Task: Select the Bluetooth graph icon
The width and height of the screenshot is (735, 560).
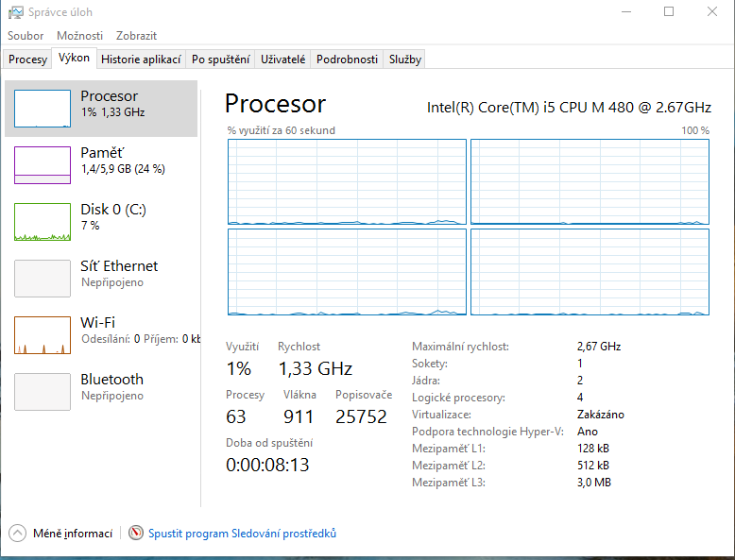Action: click(42, 392)
